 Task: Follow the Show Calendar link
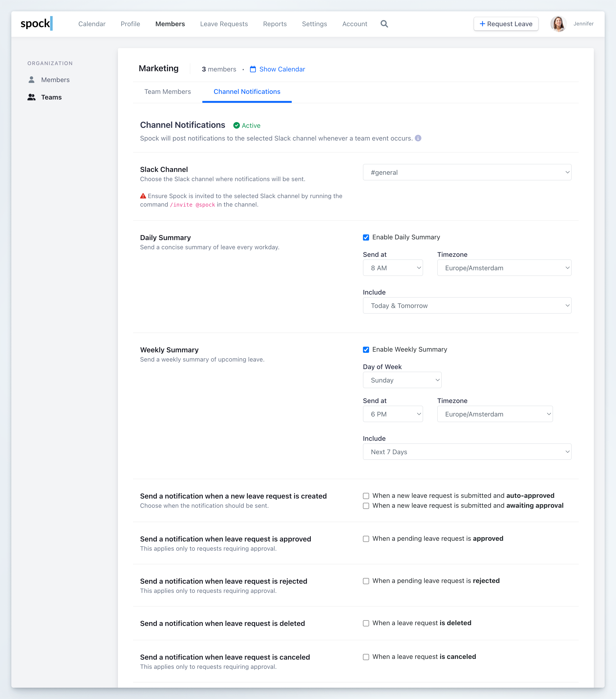coord(282,69)
